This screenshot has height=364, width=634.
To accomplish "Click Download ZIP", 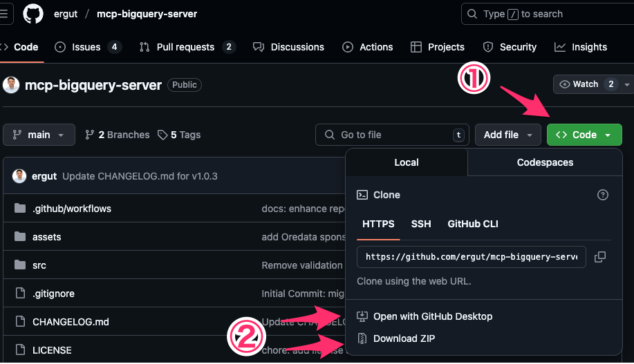I will point(404,338).
